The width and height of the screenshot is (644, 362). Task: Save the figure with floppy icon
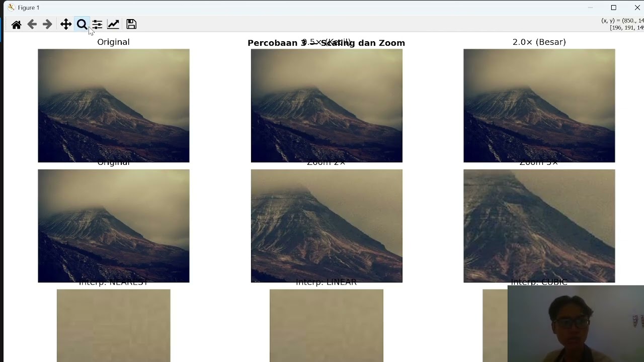[131, 24]
